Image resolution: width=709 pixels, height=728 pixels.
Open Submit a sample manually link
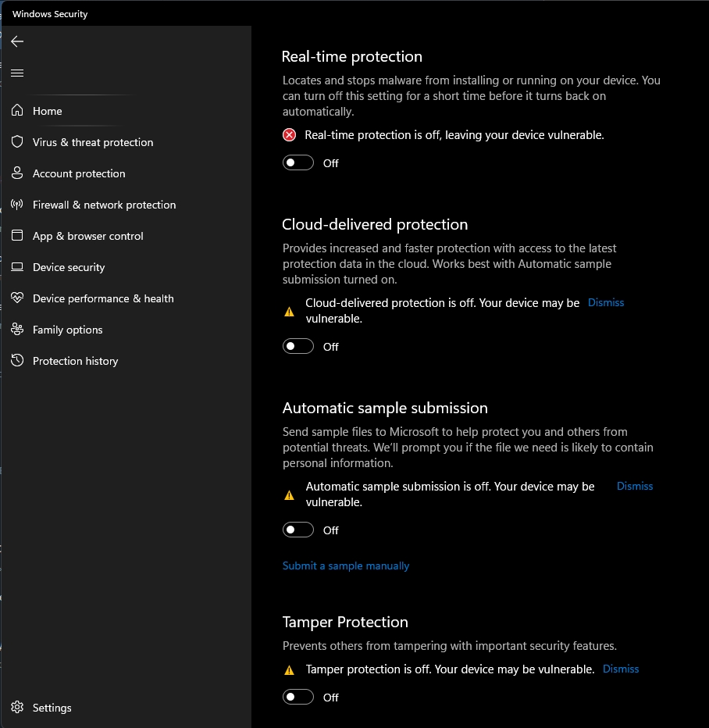(x=346, y=566)
